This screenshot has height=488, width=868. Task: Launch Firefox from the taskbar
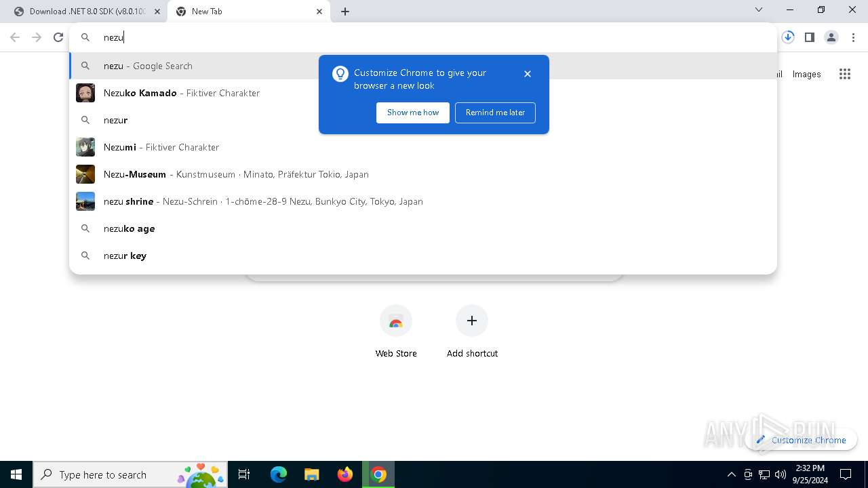pyautogui.click(x=345, y=474)
